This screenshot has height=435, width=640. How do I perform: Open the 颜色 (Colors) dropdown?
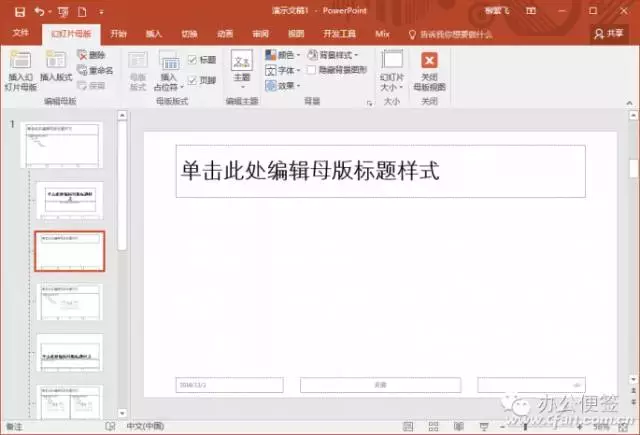pyautogui.click(x=282, y=55)
